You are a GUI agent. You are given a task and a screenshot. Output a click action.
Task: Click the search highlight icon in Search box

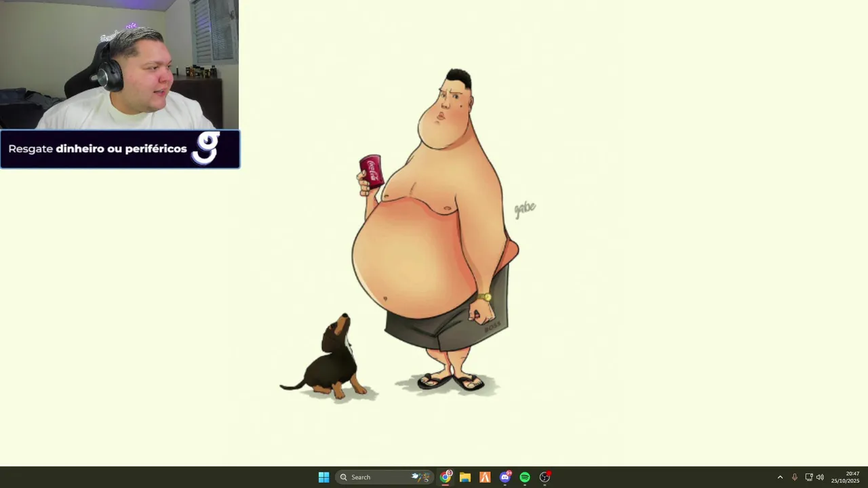point(420,477)
